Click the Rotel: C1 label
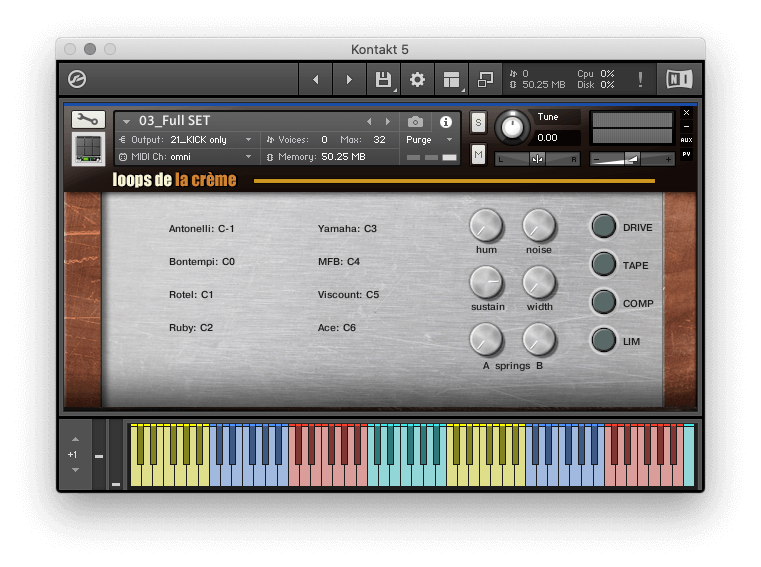Screen dimensions: 761x567 tap(191, 295)
